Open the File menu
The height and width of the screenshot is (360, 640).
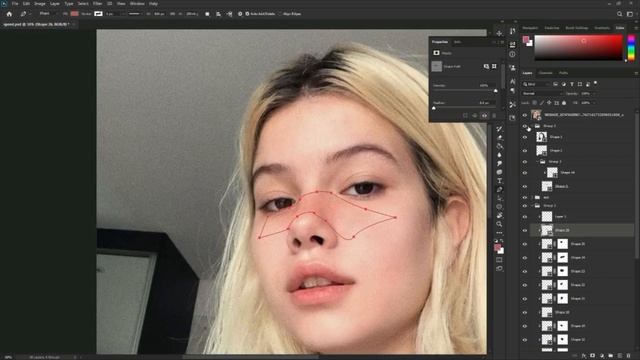(x=15, y=4)
